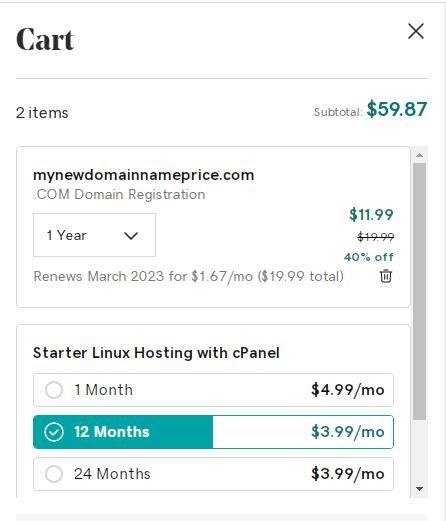The width and height of the screenshot is (446, 521).
Task: Click the scrollbar track below the thumb
Action: [x=420, y=451]
